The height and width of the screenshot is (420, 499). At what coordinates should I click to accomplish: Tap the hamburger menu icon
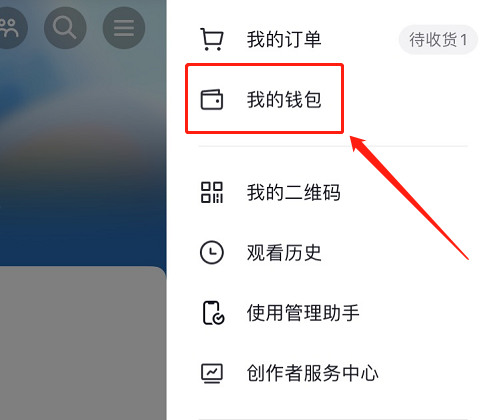point(124,28)
